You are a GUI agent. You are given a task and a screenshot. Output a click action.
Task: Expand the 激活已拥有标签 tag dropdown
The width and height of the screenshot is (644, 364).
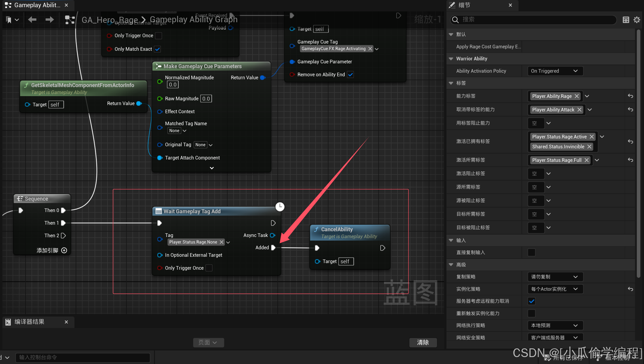coord(603,136)
